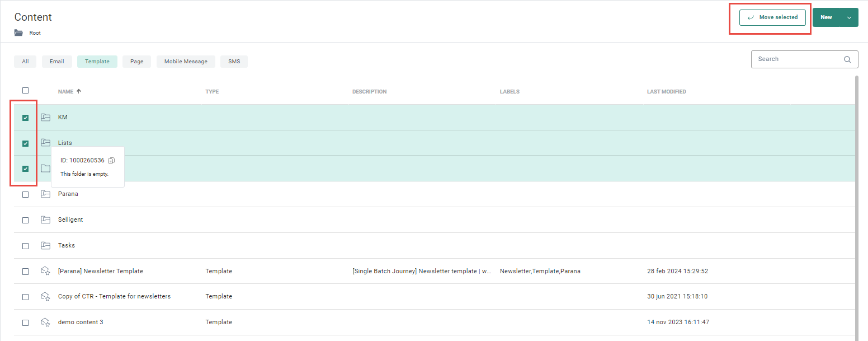Sort by Last Modified column
The height and width of the screenshot is (341, 868).
tap(666, 92)
